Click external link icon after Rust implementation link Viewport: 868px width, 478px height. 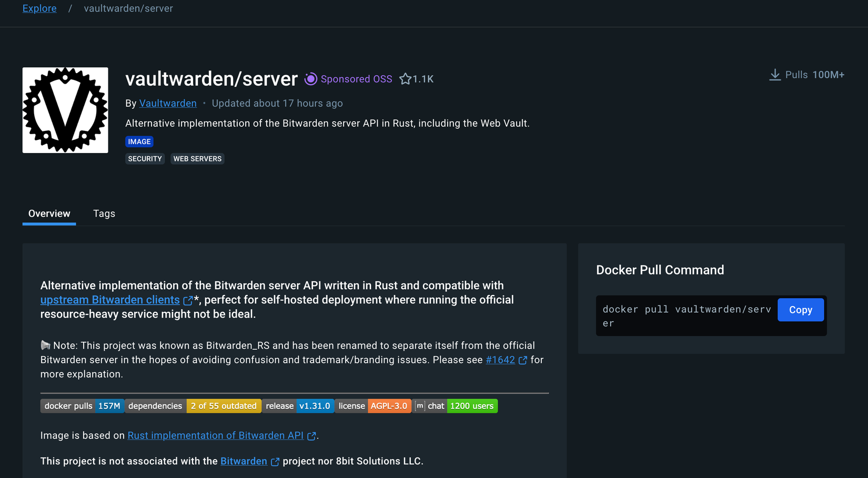(x=311, y=436)
